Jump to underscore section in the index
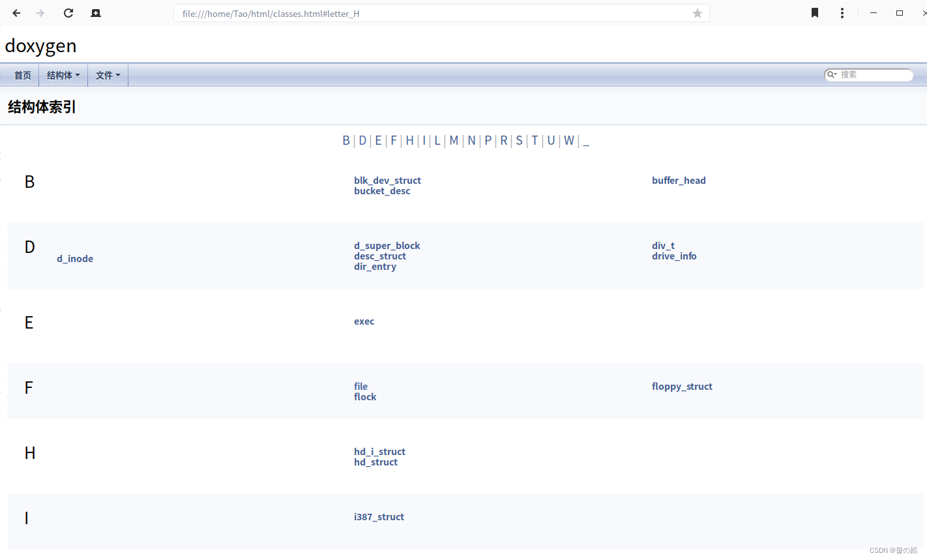This screenshot has height=560, width=927. pyautogui.click(x=586, y=141)
